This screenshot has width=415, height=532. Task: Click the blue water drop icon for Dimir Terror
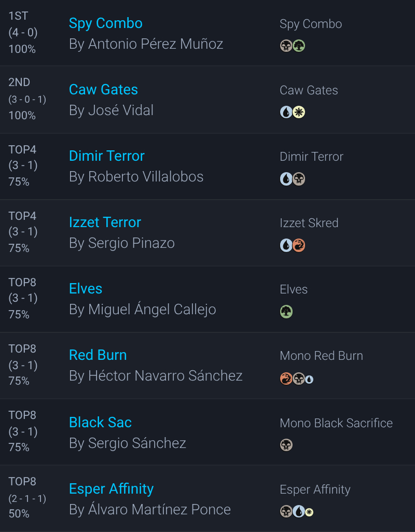pyautogui.click(x=286, y=178)
